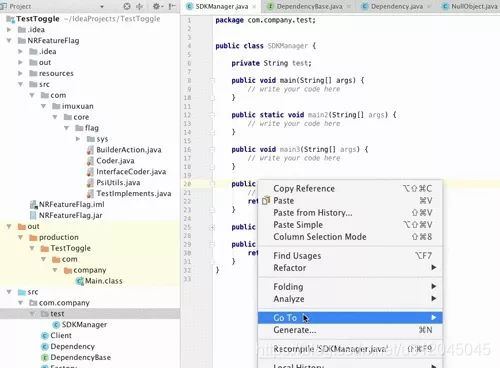This screenshot has height=368, width=500.
Task: Choose Paste from context menu
Action: click(350, 201)
